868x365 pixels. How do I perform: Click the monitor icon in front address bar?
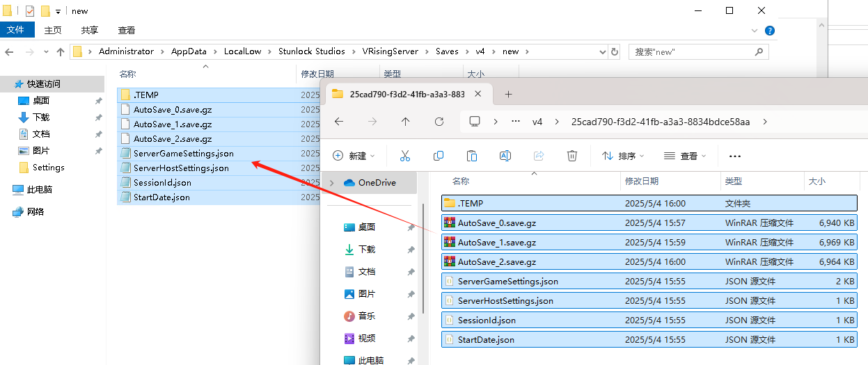475,121
